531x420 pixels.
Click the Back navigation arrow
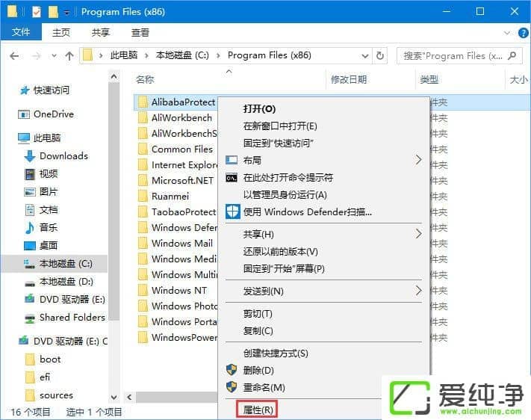coord(14,56)
